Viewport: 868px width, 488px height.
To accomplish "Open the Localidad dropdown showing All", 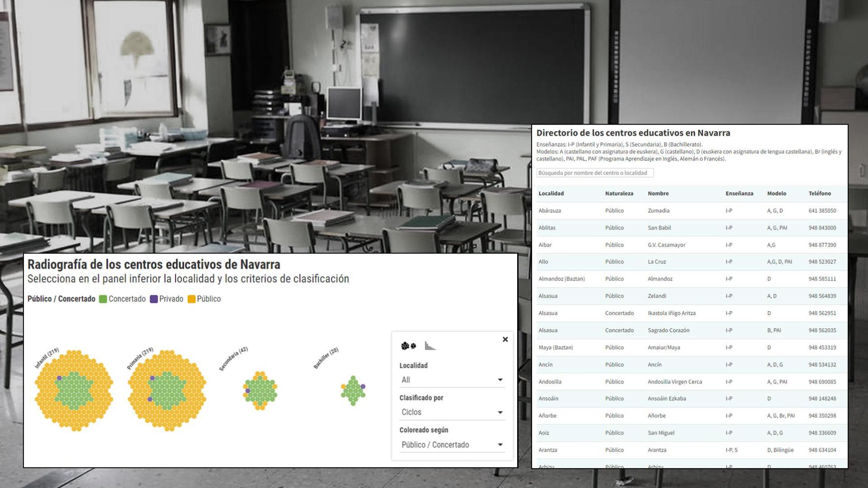I will [x=452, y=380].
